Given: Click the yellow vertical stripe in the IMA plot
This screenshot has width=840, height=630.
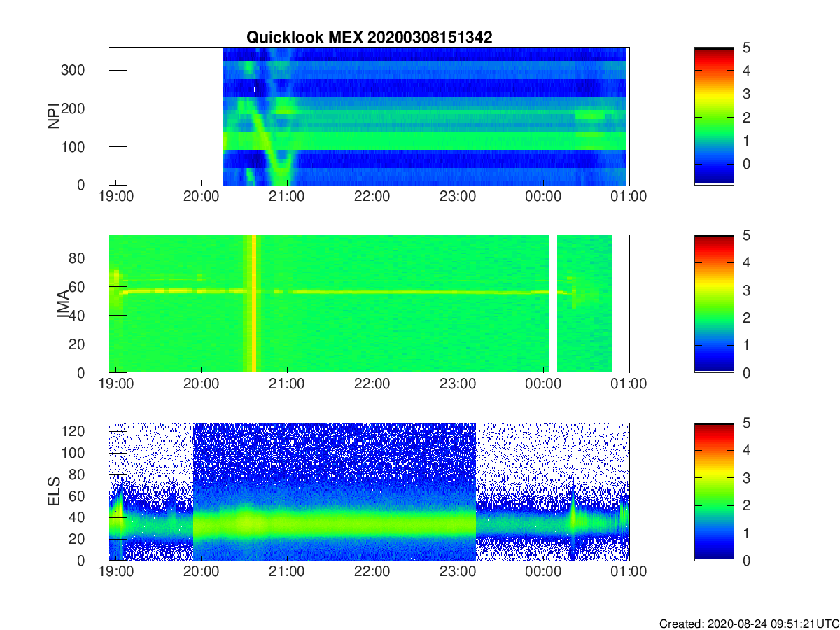Looking at the screenshot, I should 253,304.
